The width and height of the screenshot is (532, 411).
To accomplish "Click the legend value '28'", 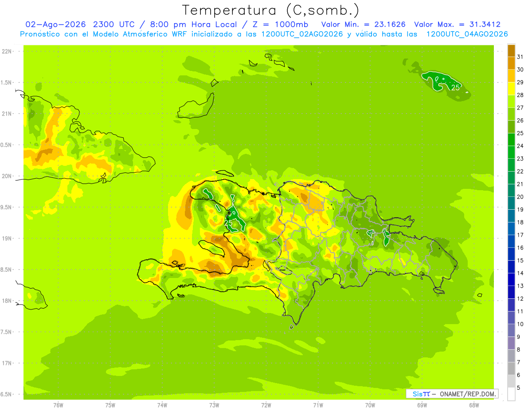I will tap(520, 95).
